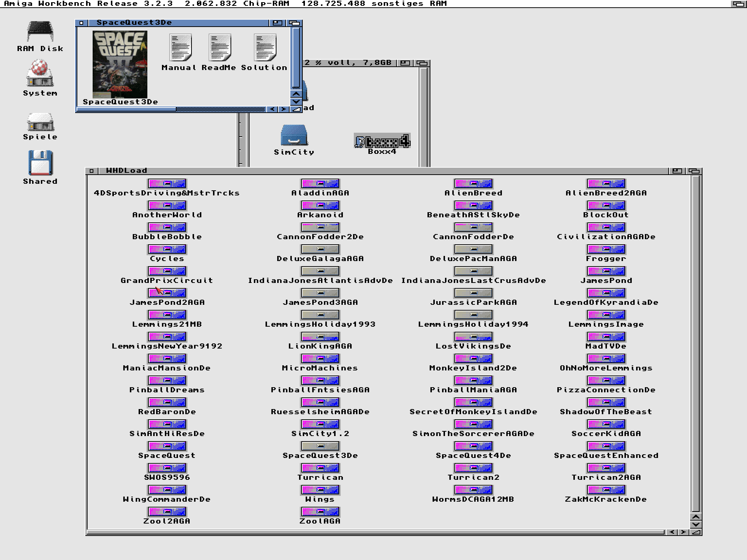The height and width of the screenshot is (560, 747).
Task: Click SpaceQuest3De window scroll right arrow
Action: pos(284,109)
